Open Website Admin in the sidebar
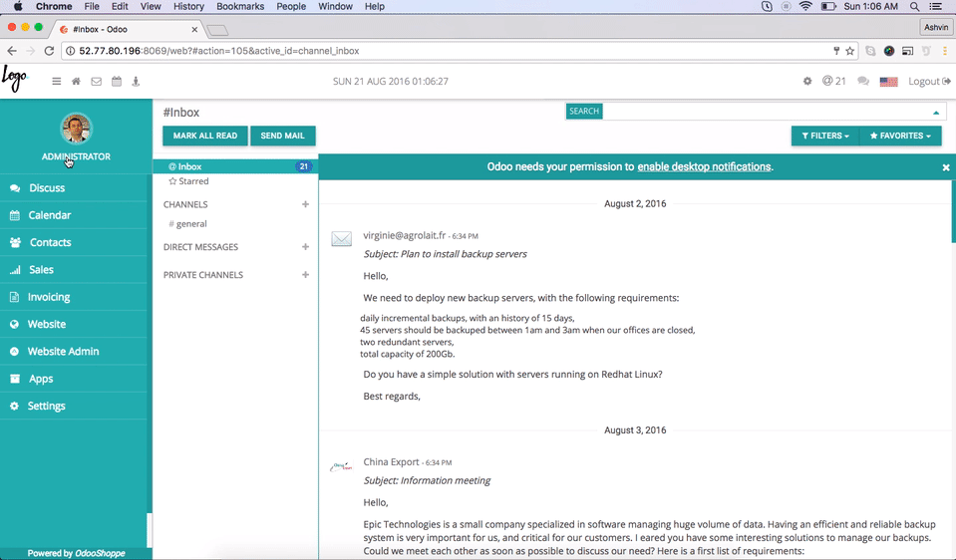The height and width of the screenshot is (560, 956). pos(63,351)
